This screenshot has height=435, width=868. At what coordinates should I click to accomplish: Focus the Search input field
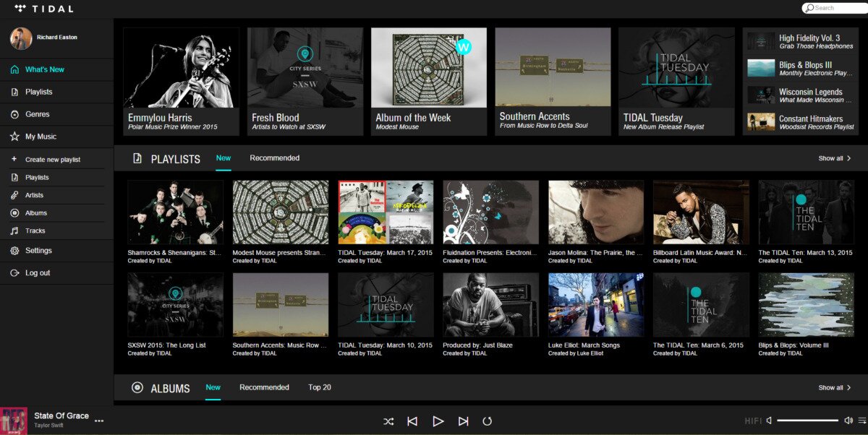pos(835,8)
